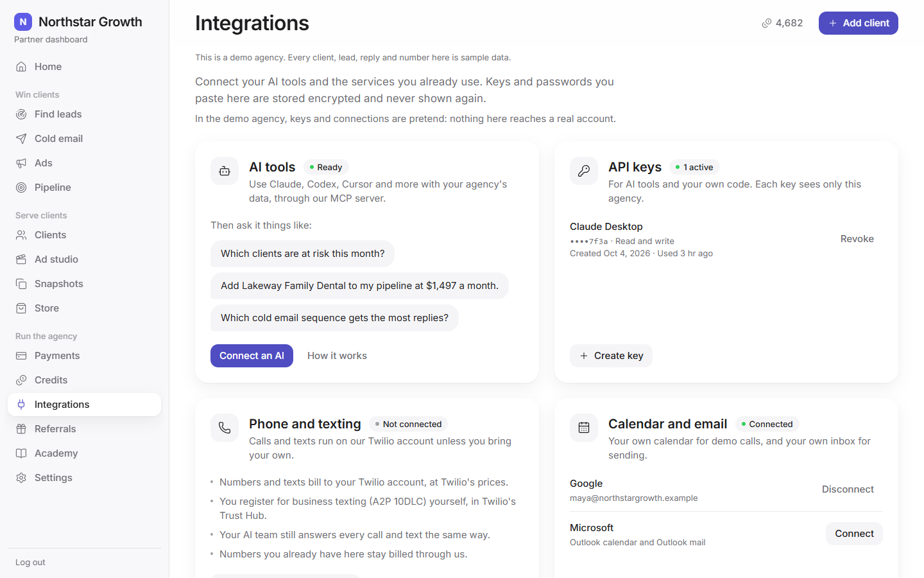Click the Northstar Growth N logo

(x=23, y=22)
